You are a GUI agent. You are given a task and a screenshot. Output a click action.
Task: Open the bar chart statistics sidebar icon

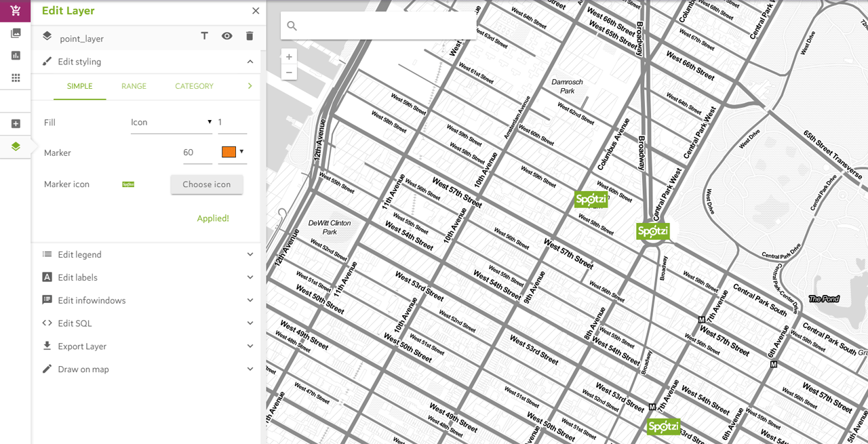[x=16, y=56]
